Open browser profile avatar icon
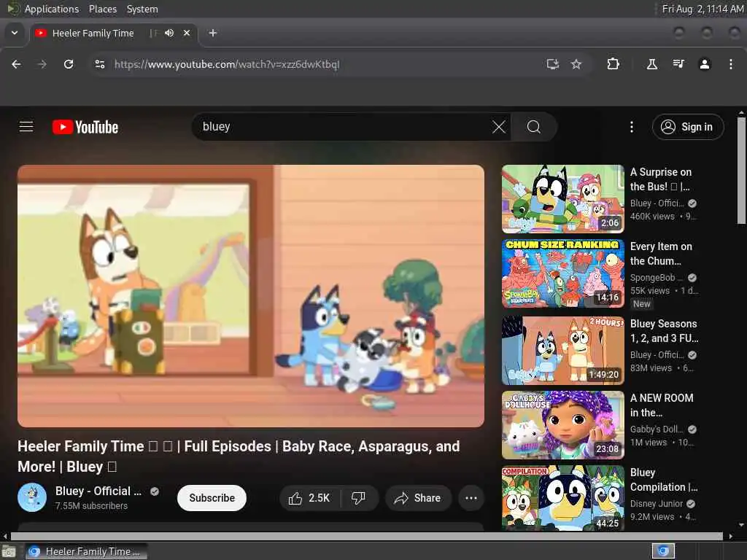747x560 pixels. [x=705, y=64]
